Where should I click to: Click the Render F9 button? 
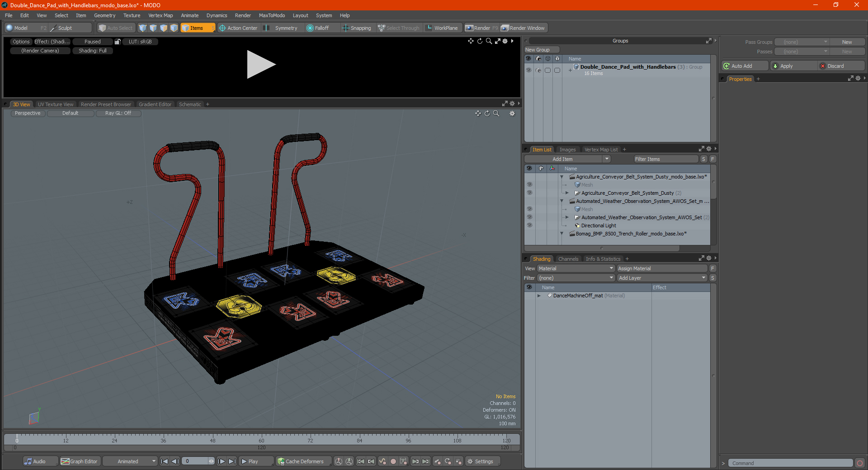(481, 28)
